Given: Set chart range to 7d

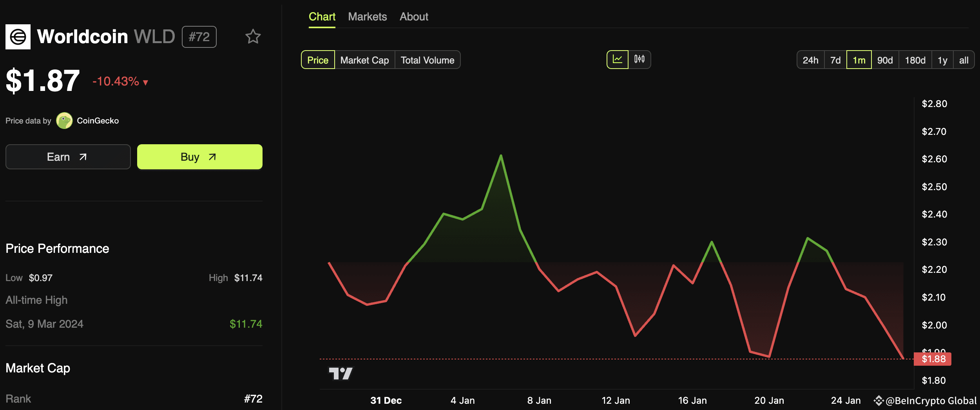Looking at the screenshot, I should coord(836,60).
